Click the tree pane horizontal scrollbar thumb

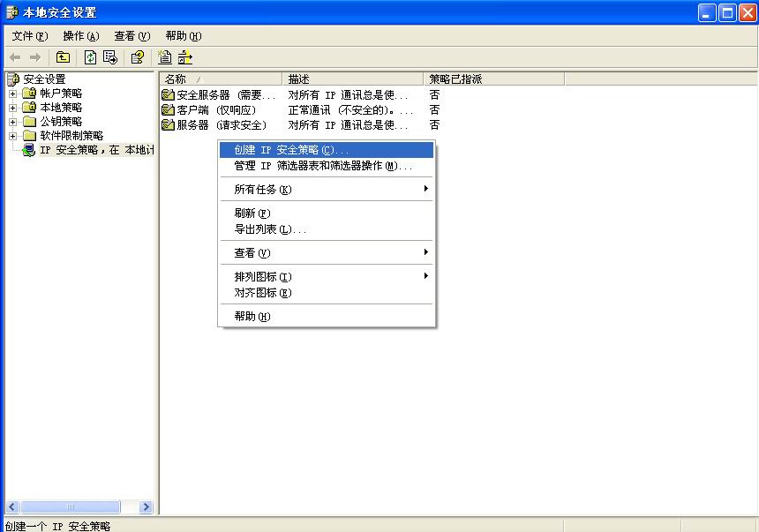[71, 506]
